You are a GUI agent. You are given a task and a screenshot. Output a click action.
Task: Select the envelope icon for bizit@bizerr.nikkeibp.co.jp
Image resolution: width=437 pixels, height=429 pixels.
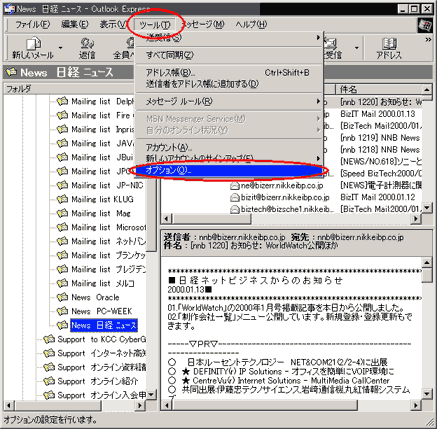(235, 197)
